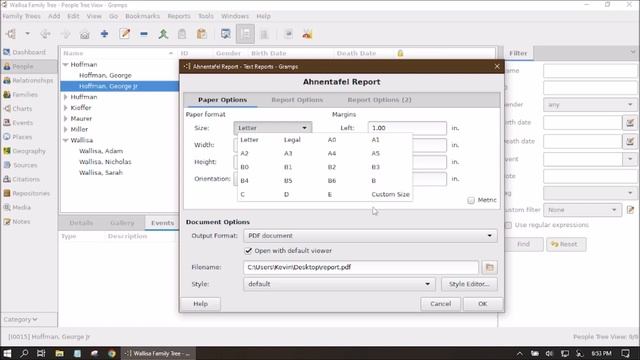This screenshot has height=360, width=640.
Task: Click the Reports clipboard toolbar icon
Action: click(x=202, y=34)
